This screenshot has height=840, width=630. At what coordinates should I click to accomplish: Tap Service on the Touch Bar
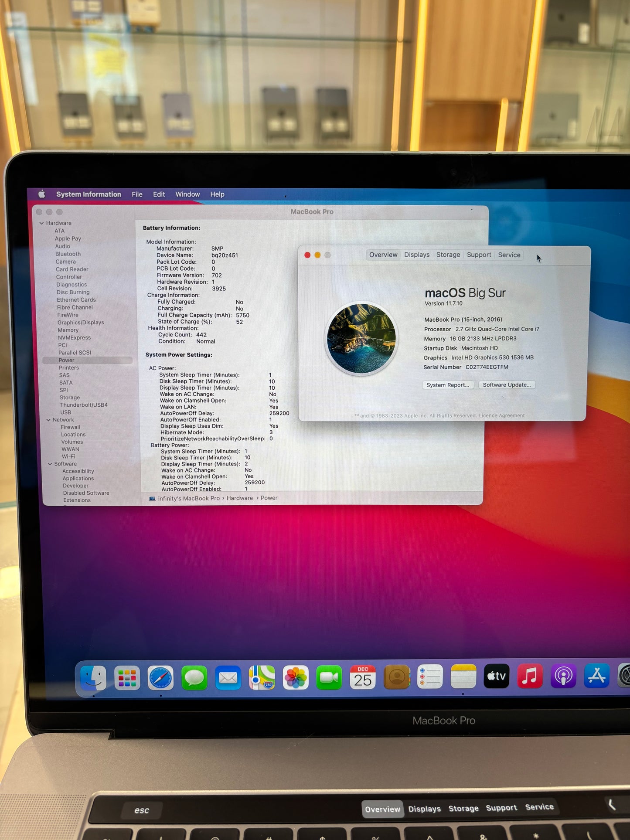(x=539, y=807)
